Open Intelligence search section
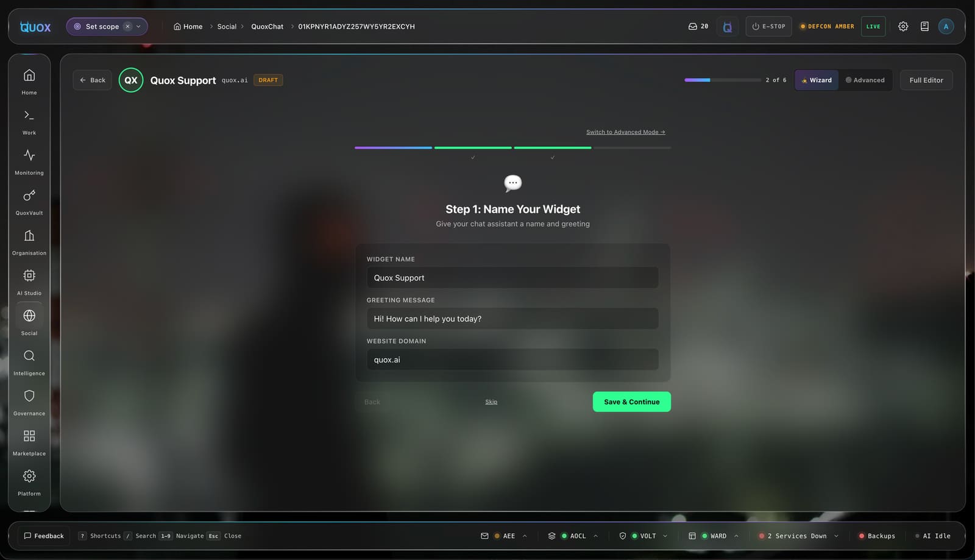 click(x=29, y=362)
